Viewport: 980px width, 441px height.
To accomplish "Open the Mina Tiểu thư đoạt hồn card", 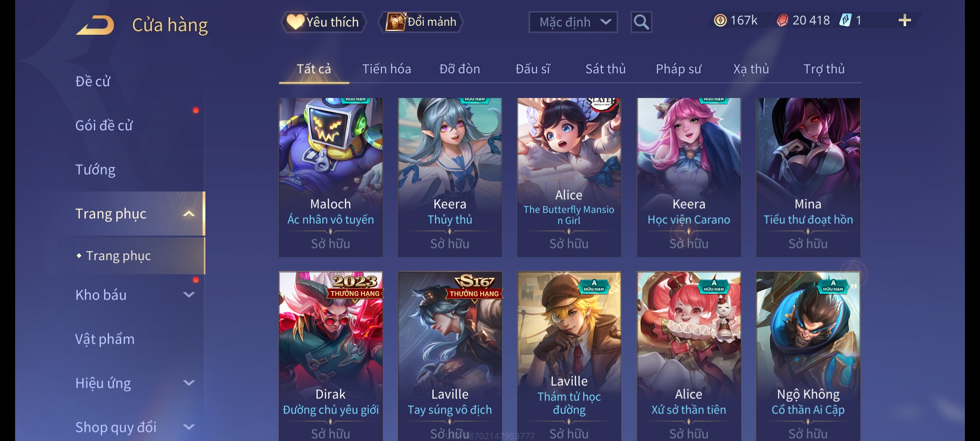I will (808, 177).
